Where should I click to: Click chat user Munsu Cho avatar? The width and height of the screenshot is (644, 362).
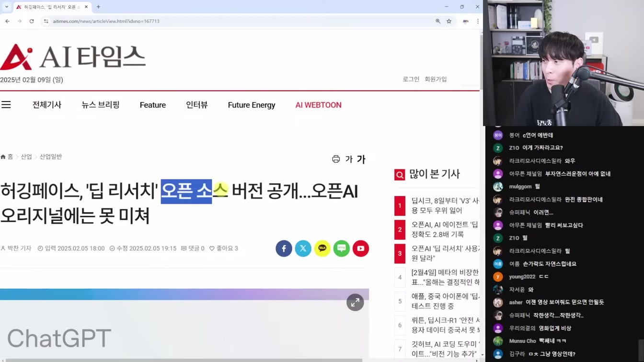(498, 341)
